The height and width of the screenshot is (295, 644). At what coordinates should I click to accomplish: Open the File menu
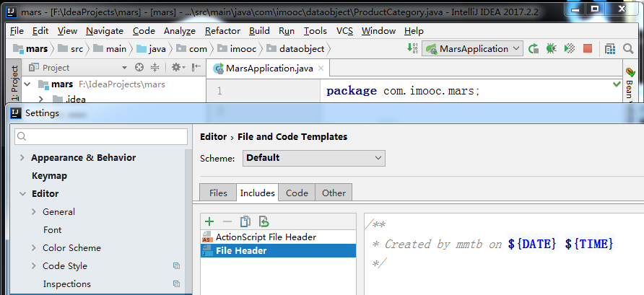click(17, 31)
